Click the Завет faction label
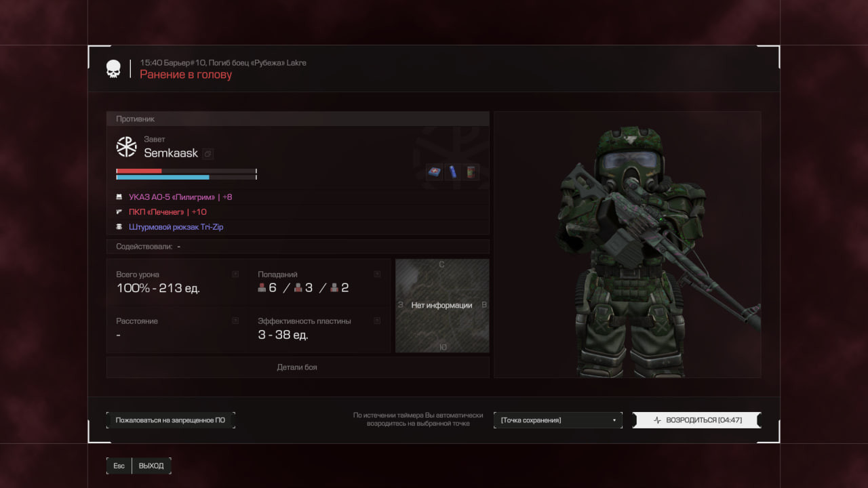The width and height of the screenshot is (868, 488). click(155, 139)
